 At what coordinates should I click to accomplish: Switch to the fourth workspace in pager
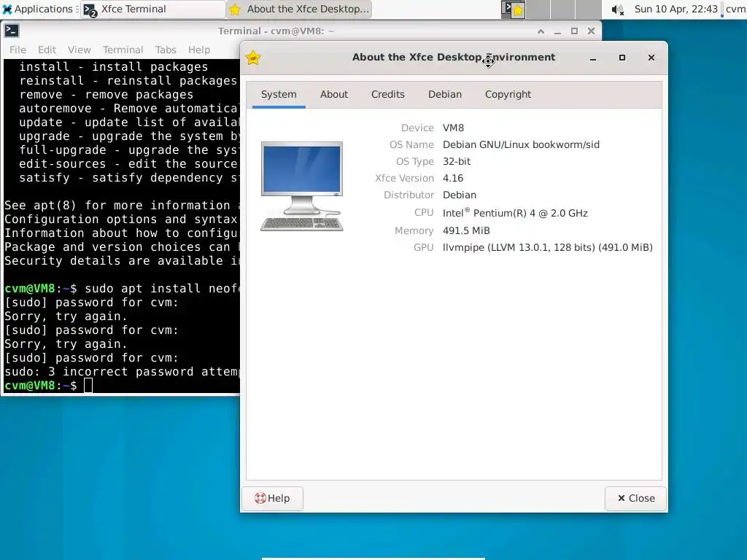click(589, 9)
